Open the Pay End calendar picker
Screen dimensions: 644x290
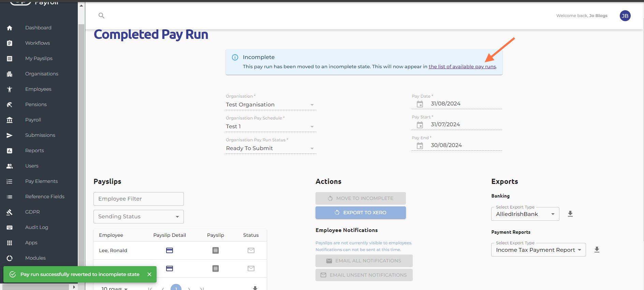(420, 146)
